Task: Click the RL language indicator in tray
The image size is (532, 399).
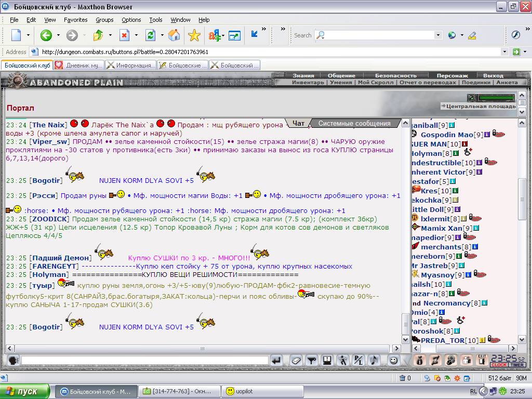Action: [473, 391]
